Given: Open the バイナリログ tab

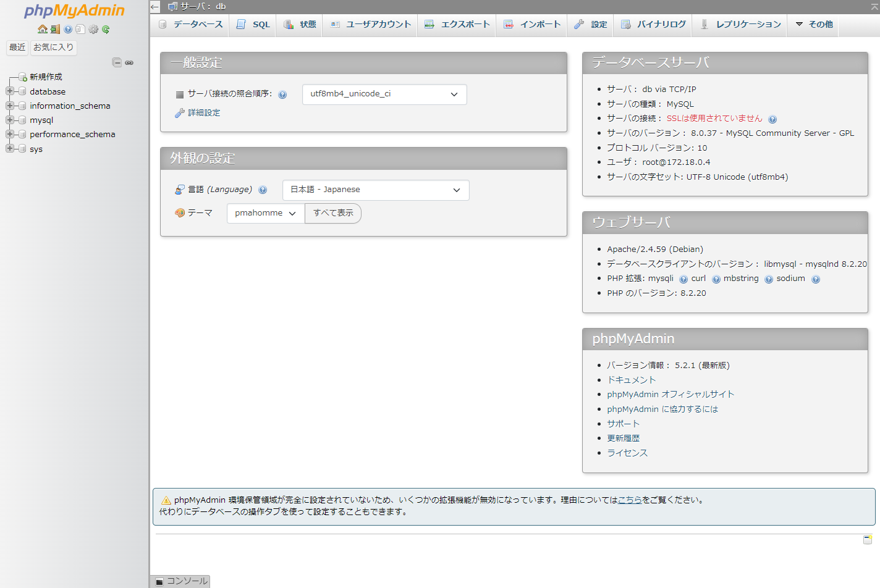Looking at the screenshot, I should [654, 25].
